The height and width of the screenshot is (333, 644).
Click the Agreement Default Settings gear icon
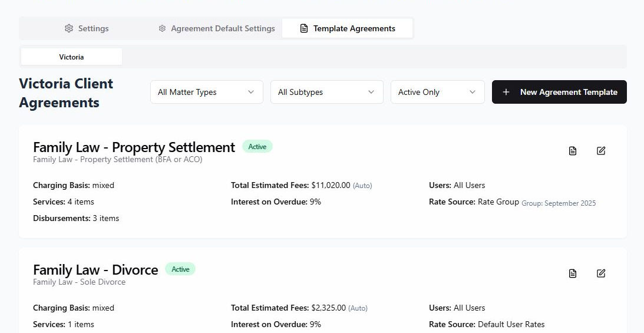(162, 28)
